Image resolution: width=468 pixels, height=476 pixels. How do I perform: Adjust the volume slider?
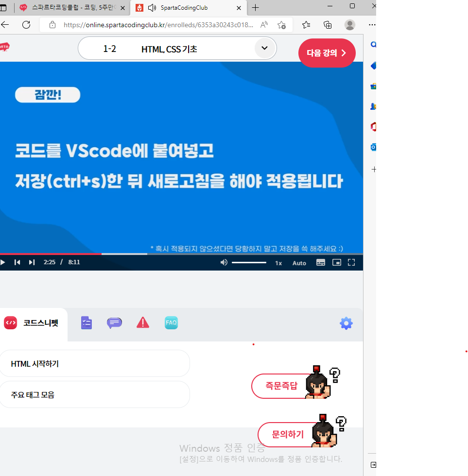point(249,263)
